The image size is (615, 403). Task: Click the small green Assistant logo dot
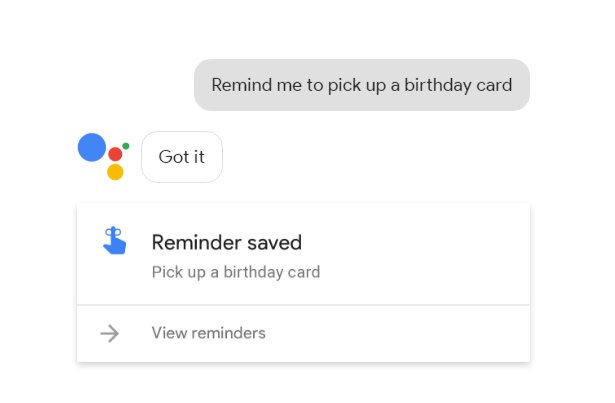pos(126,146)
